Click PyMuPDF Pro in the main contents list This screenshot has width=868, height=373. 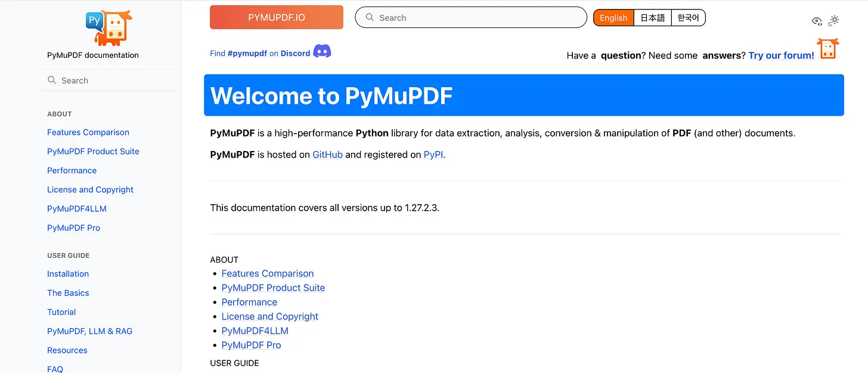[x=251, y=345]
